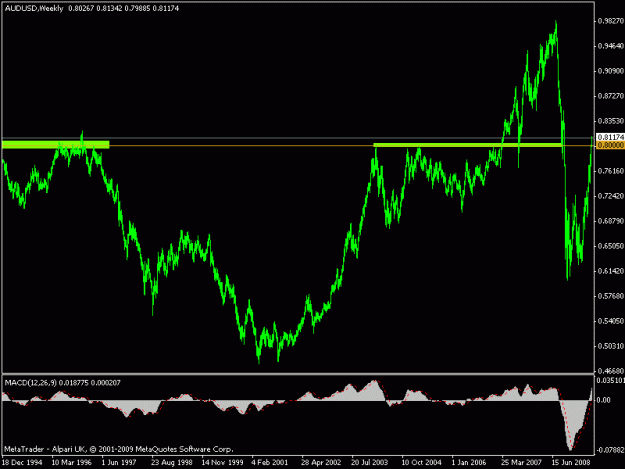The height and width of the screenshot is (469, 625).
Task: Click the 0.65050 price axis label
Action: tap(611, 246)
